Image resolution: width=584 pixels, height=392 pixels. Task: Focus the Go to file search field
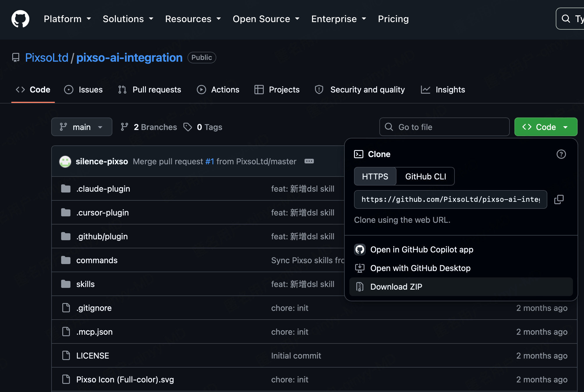[x=445, y=127]
